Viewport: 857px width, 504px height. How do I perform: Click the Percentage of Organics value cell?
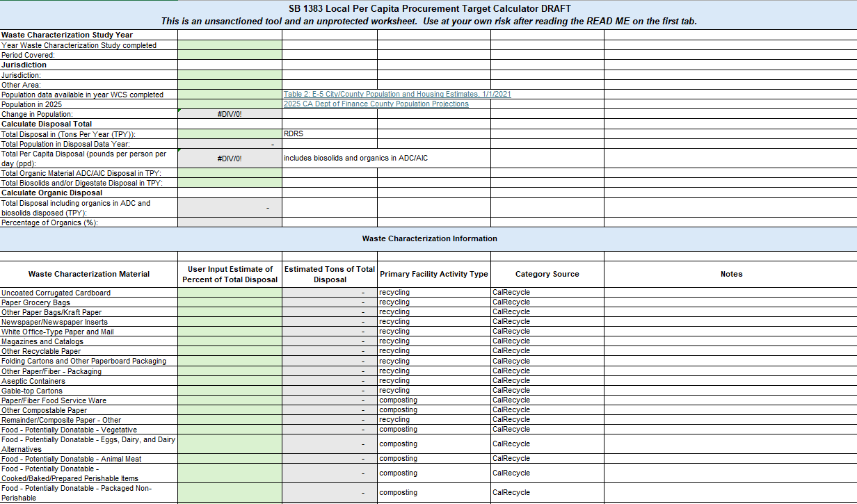(230, 222)
